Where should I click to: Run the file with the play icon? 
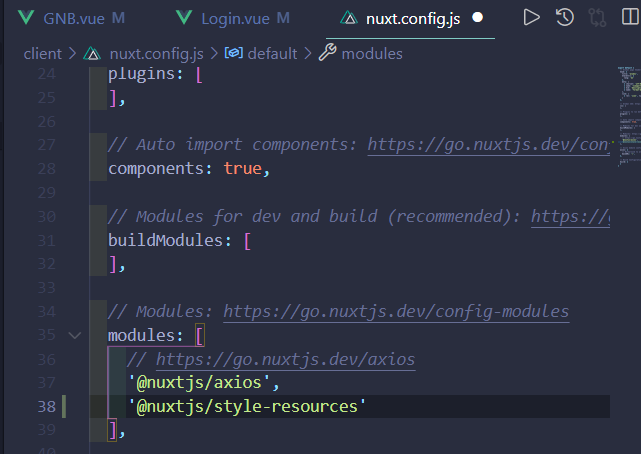coord(531,18)
